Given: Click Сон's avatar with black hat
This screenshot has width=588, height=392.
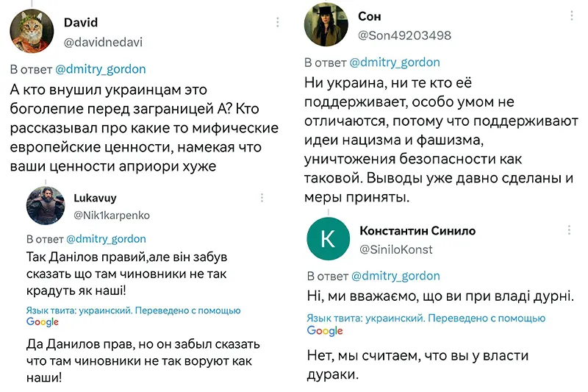Looking at the screenshot, I should click(326, 25).
